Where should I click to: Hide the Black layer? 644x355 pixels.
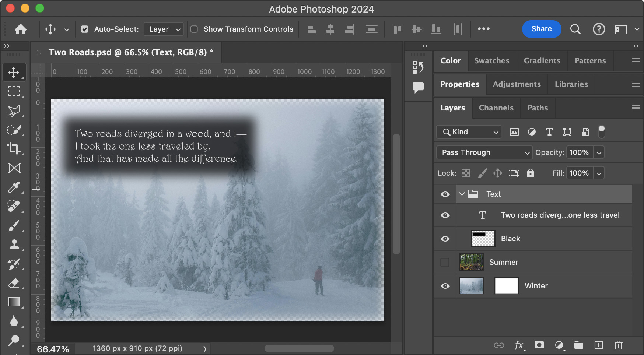tap(445, 239)
